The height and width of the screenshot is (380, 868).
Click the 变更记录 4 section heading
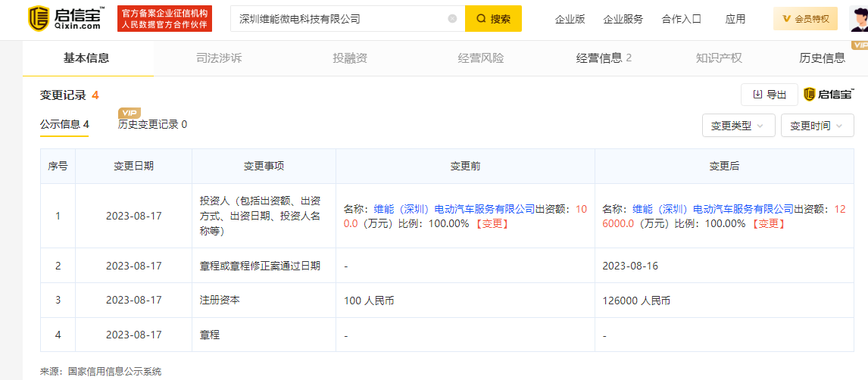click(69, 95)
